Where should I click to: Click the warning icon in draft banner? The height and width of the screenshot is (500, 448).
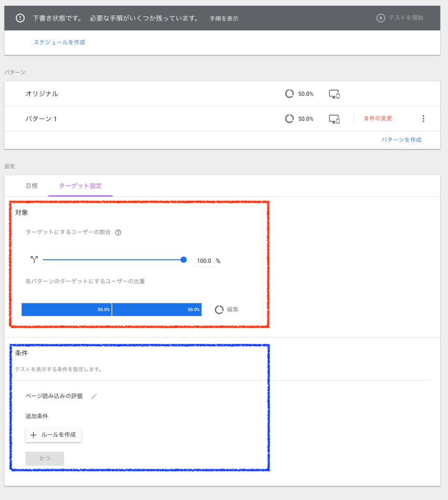click(x=20, y=18)
